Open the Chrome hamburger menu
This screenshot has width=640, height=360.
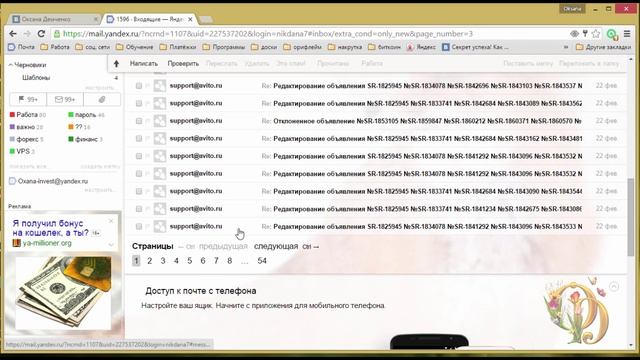627,34
